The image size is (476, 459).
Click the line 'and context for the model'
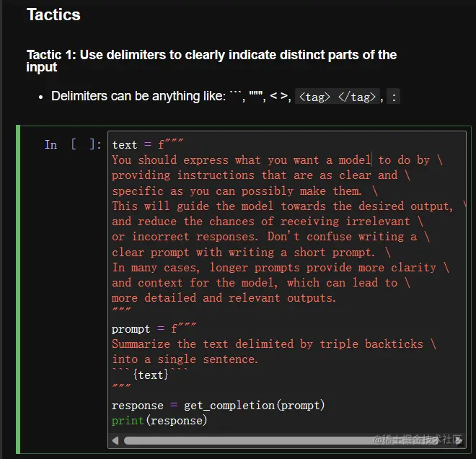(x=261, y=283)
